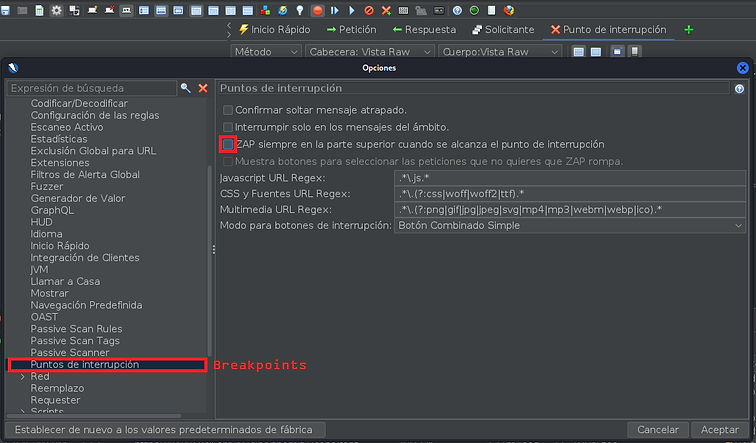Select Idioma option

[x=46, y=234]
